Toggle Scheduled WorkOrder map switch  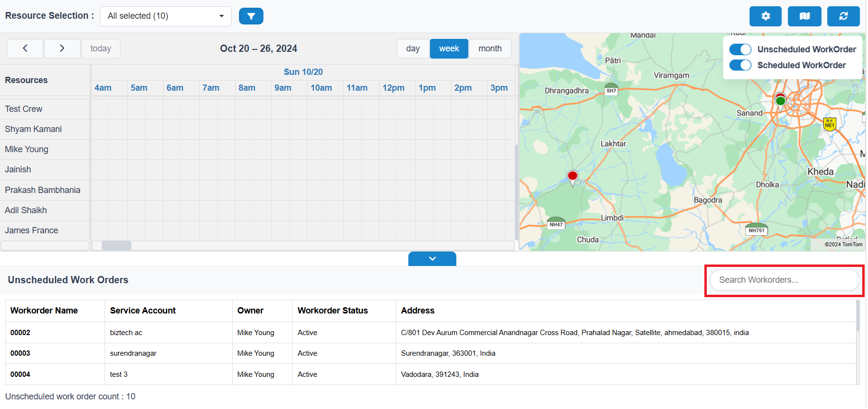point(740,65)
